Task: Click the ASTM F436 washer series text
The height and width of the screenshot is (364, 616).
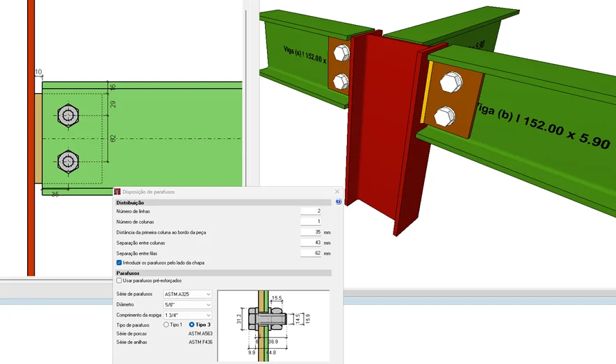Action: click(x=200, y=342)
